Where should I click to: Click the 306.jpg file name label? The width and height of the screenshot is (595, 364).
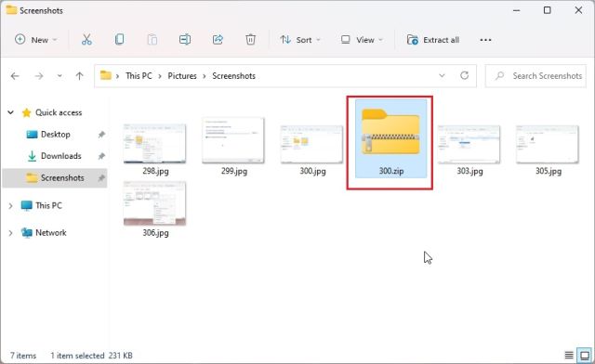pyautogui.click(x=155, y=233)
